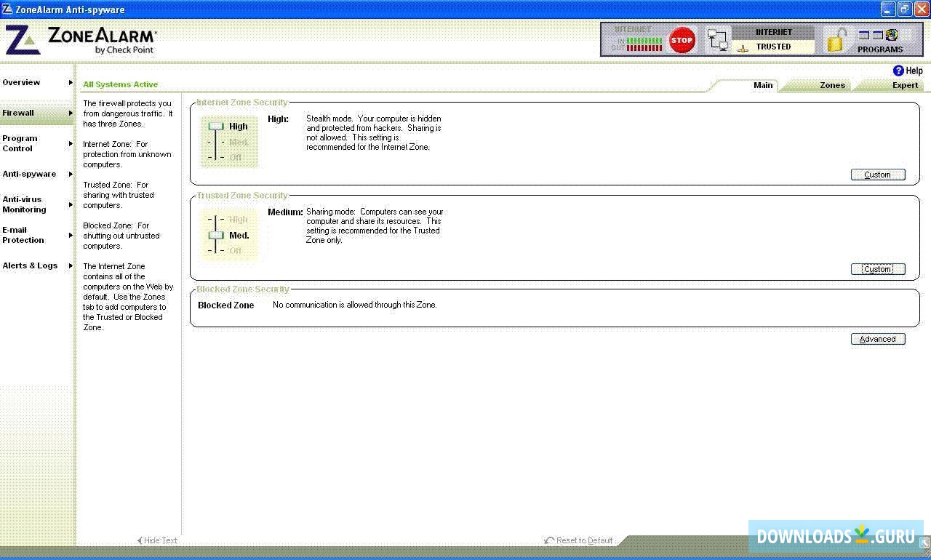Open the Expert tab
Screen dimensions: 931x560
coord(905,85)
